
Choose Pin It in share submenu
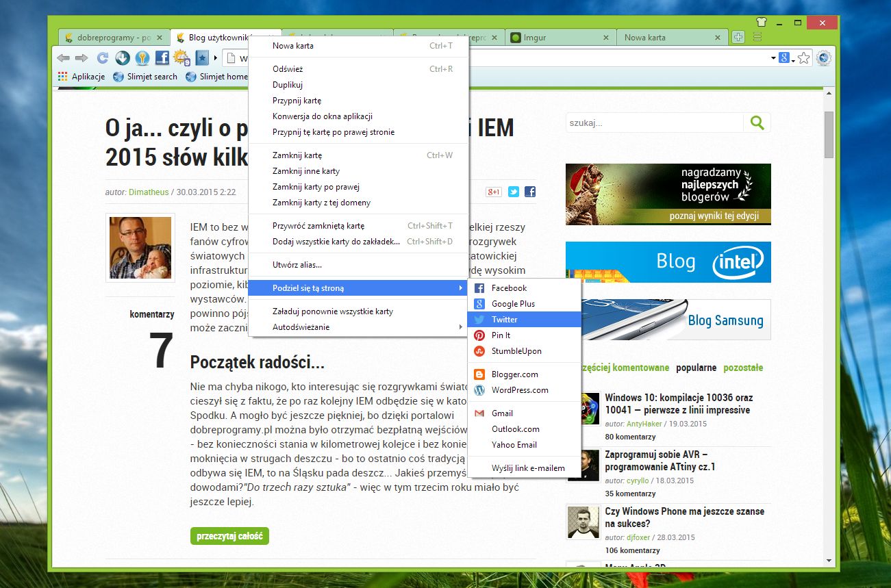pos(524,335)
